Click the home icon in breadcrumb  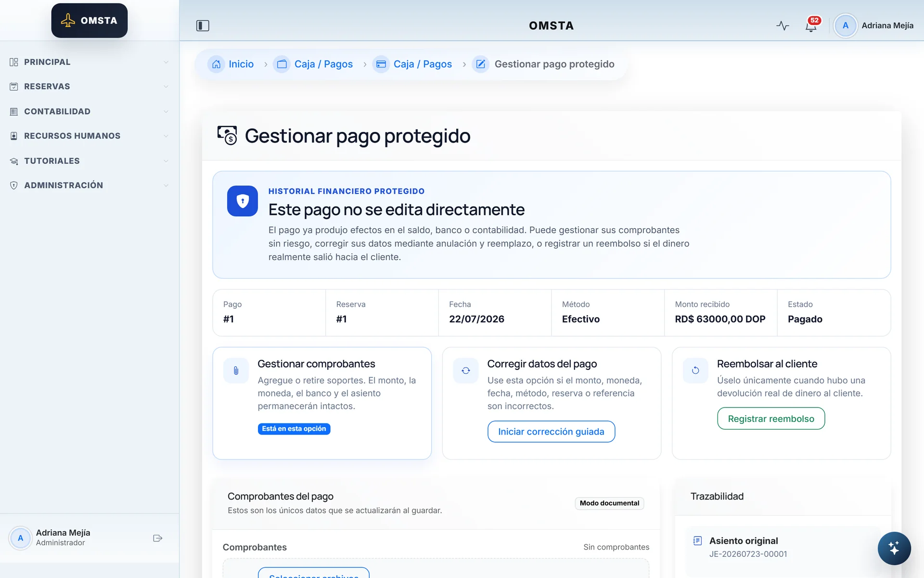216,64
